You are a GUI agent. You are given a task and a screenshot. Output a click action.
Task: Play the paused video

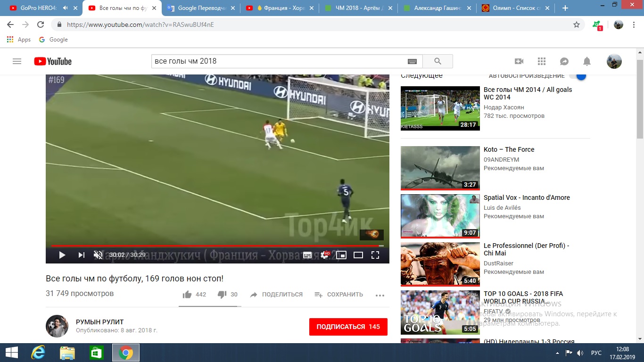[62, 255]
